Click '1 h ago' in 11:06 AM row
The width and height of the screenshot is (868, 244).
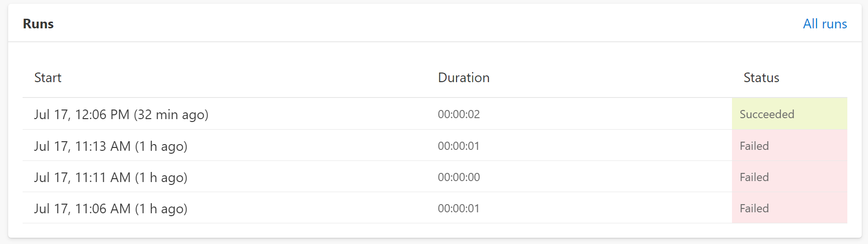[161, 209]
